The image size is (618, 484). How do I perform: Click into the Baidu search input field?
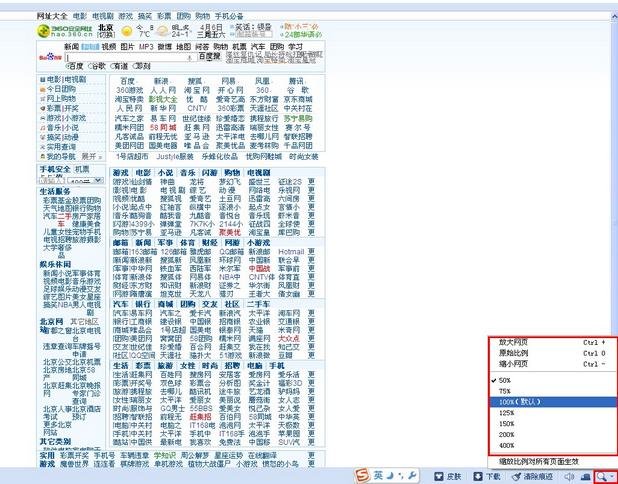click(131, 58)
